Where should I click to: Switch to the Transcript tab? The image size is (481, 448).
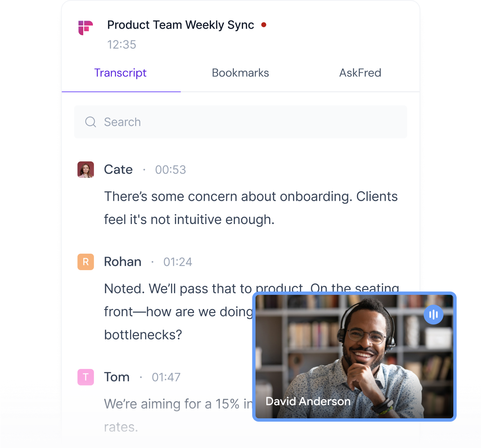pyautogui.click(x=120, y=73)
